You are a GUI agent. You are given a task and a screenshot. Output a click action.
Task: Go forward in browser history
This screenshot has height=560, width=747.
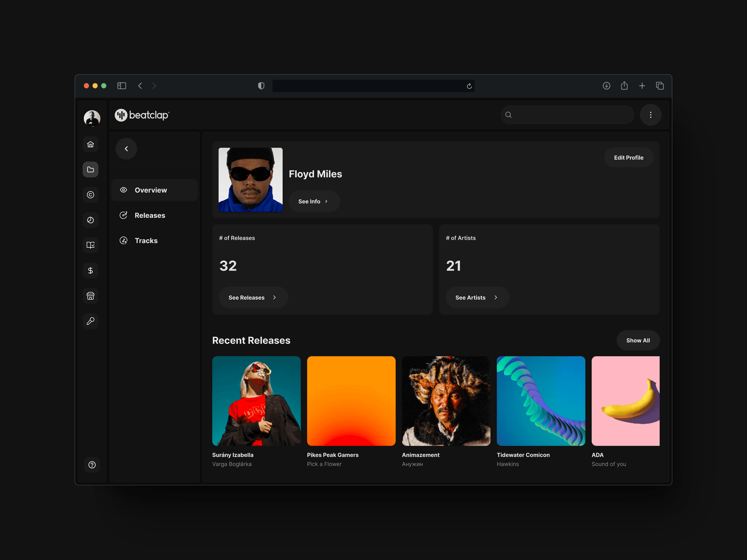(x=154, y=86)
